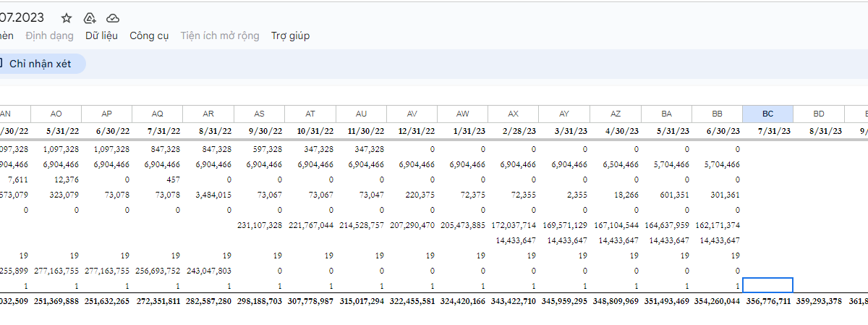Open the Dữ liệu menu

(x=101, y=35)
